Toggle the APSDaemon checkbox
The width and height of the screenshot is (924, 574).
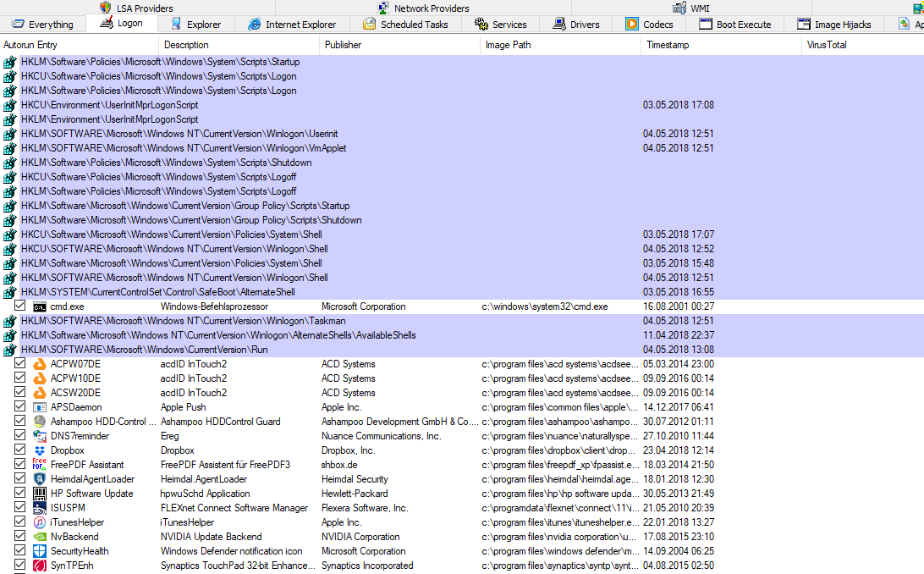(20, 406)
